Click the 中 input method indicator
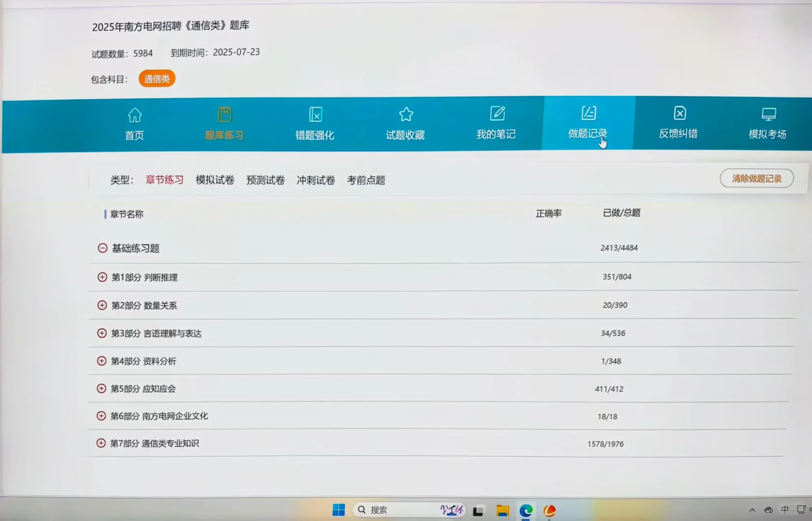Viewport: 812px width, 521px height. [785, 509]
